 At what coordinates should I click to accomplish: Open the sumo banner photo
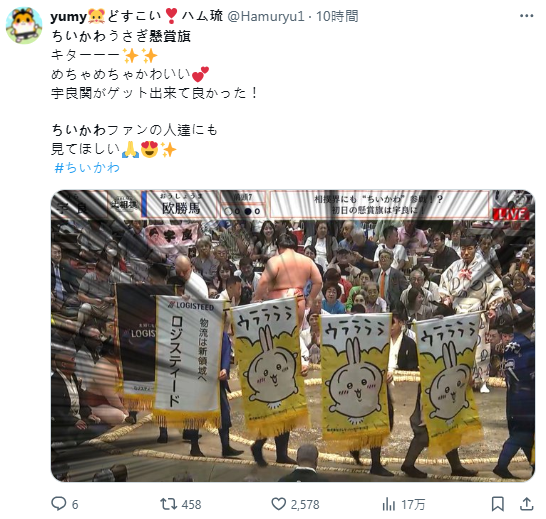(x=293, y=336)
